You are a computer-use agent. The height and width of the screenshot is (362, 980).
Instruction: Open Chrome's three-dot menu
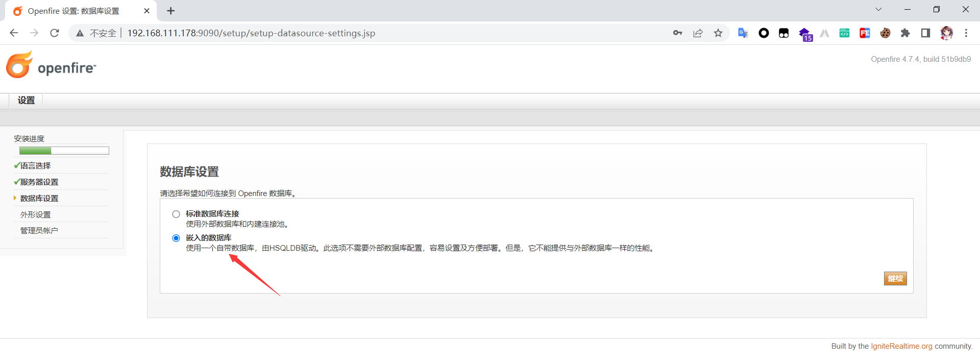(x=966, y=33)
